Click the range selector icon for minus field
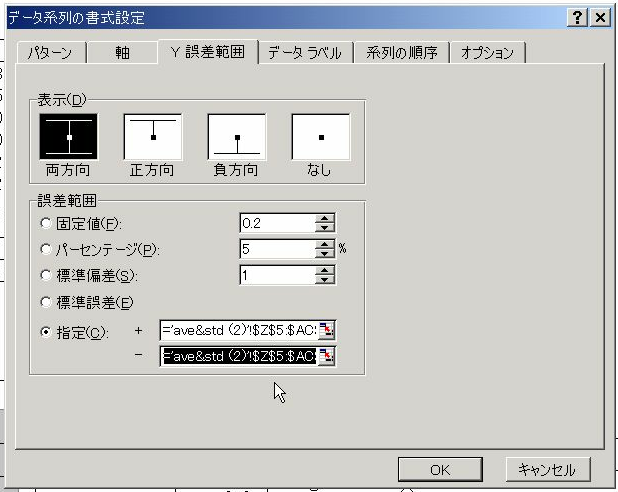 pos(326,356)
